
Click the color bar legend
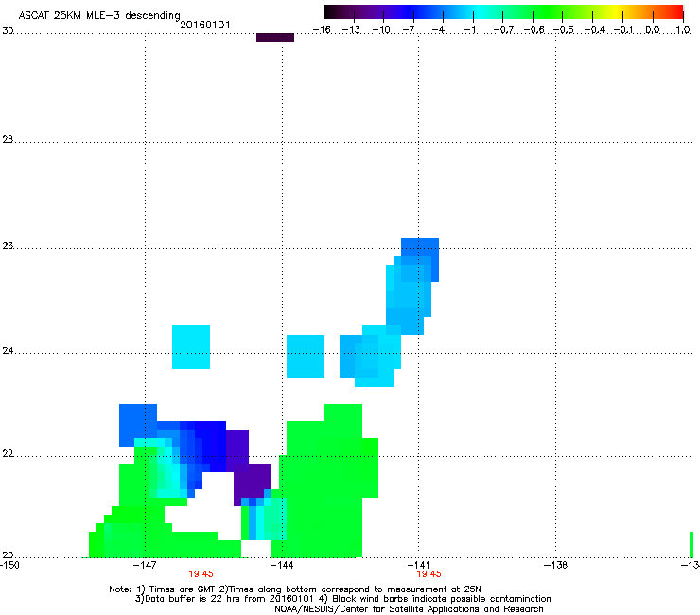[x=503, y=12]
